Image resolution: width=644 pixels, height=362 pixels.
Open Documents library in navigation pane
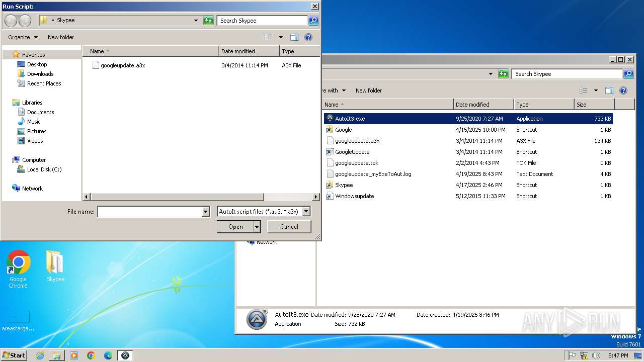40,112
